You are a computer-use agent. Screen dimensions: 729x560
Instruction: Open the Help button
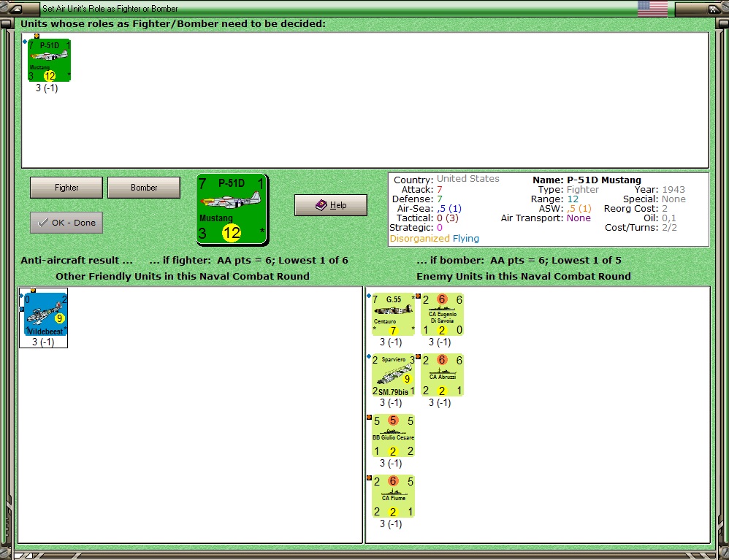[331, 205]
